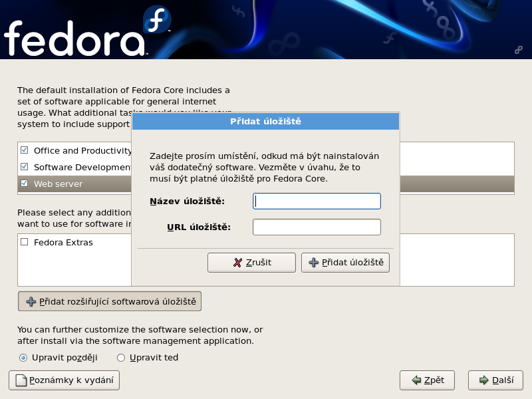The image size is (532, 399).
Task: Toggle the Office and Productivity checkbox
Action: point(25,150)
